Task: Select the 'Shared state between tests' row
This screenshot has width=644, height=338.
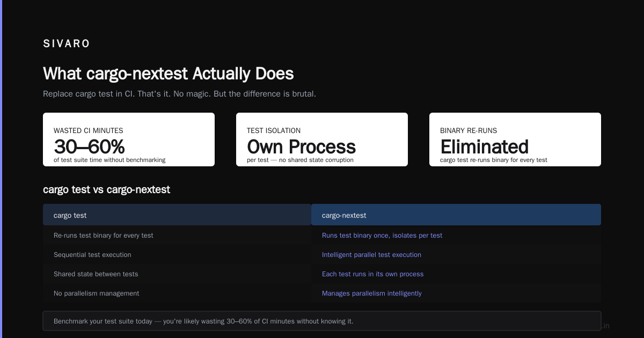Action: [x=177, y=274]
